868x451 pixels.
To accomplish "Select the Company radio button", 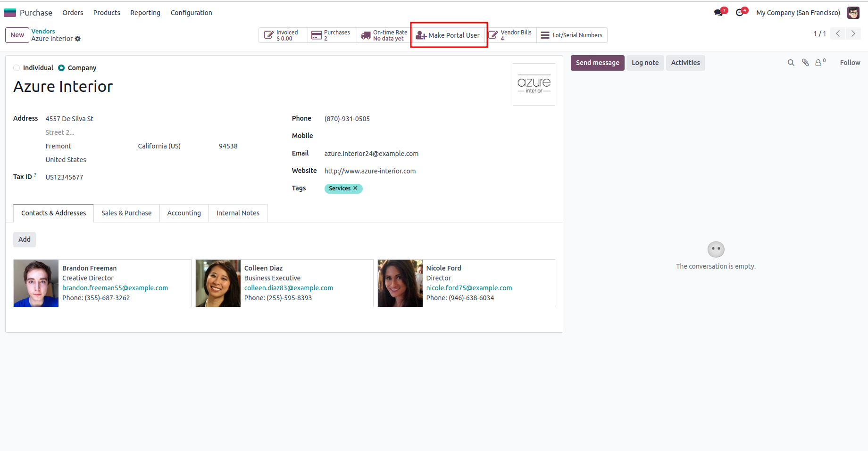I will coord(61,68).
